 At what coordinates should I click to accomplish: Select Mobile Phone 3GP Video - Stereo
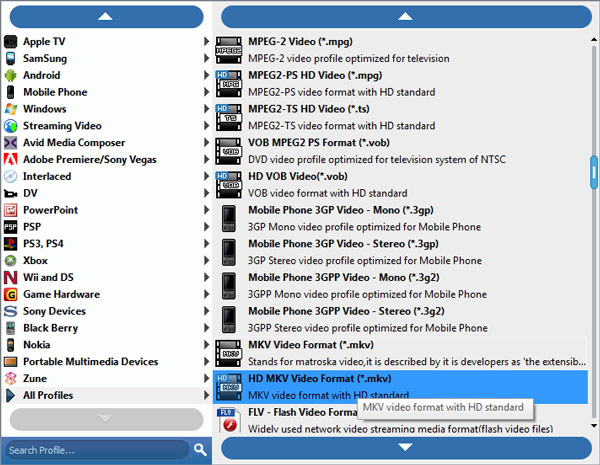point(400,252)
